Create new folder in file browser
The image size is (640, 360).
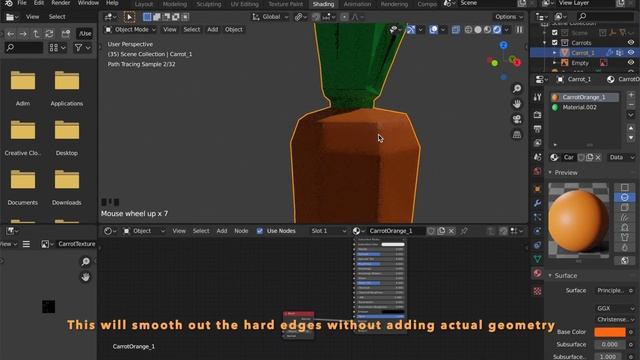66,33
